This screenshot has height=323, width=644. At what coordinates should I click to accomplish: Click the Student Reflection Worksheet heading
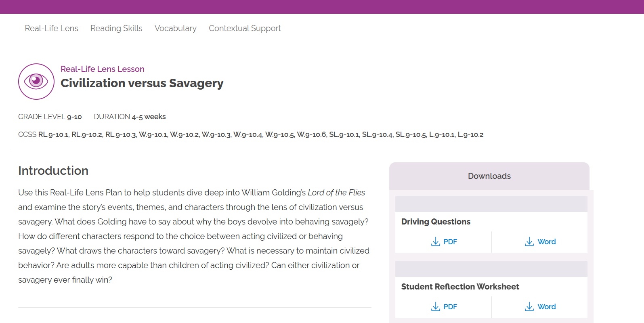pos(460,287)
